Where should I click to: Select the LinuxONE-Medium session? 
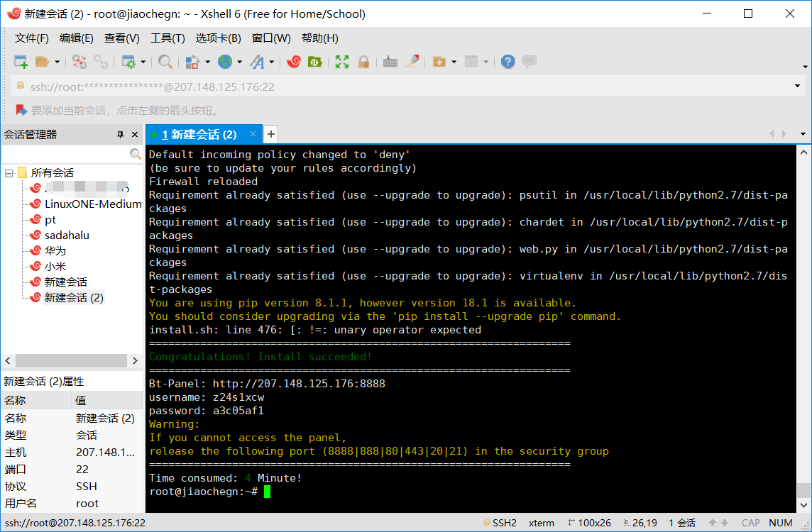(92, 204)
